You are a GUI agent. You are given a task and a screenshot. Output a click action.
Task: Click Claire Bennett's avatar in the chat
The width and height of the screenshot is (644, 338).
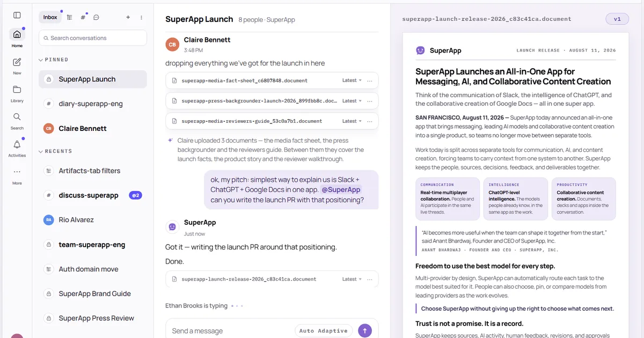tap(172, 45)
